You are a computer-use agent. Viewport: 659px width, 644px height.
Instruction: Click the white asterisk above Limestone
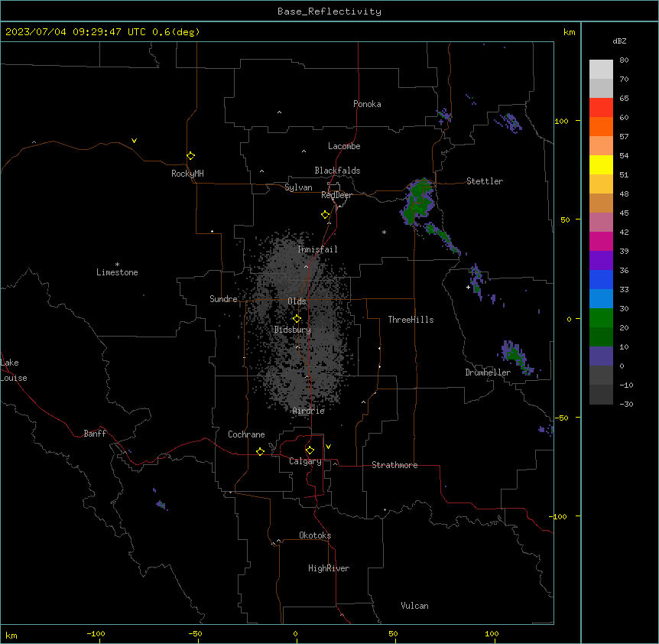[117, 265]
